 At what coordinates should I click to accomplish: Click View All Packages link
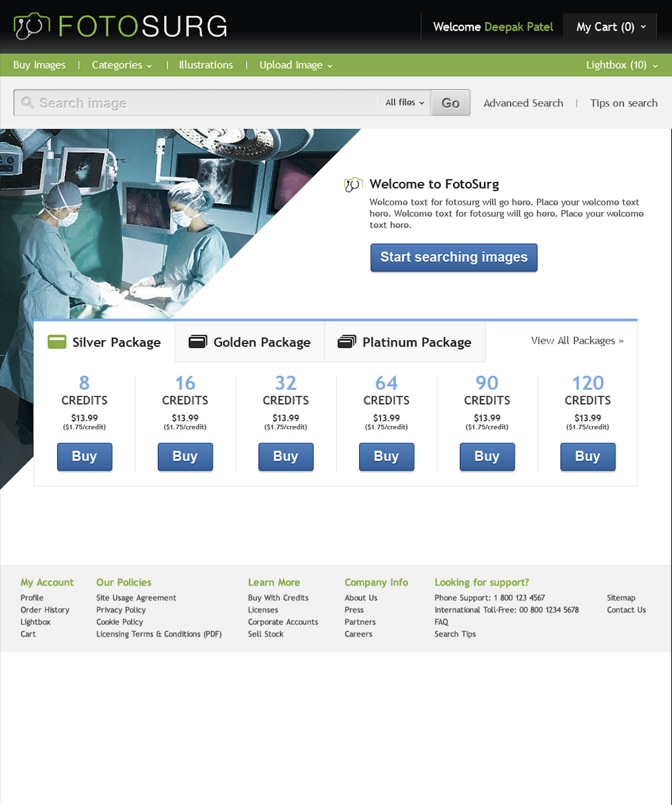pos(577,341)
